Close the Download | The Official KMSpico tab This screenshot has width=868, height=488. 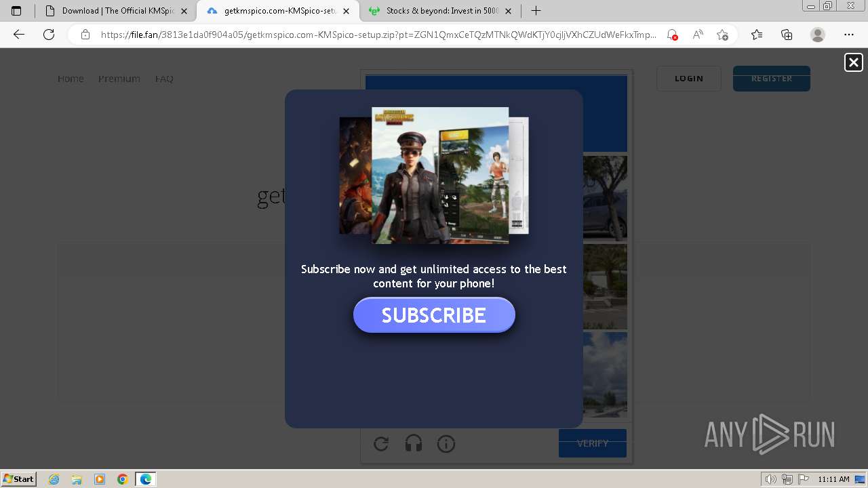[184, 11]
